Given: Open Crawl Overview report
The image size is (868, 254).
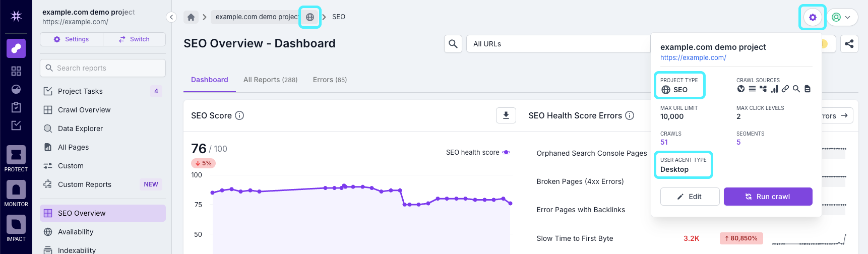Looking at the screenshot, I should click(103, 110).
